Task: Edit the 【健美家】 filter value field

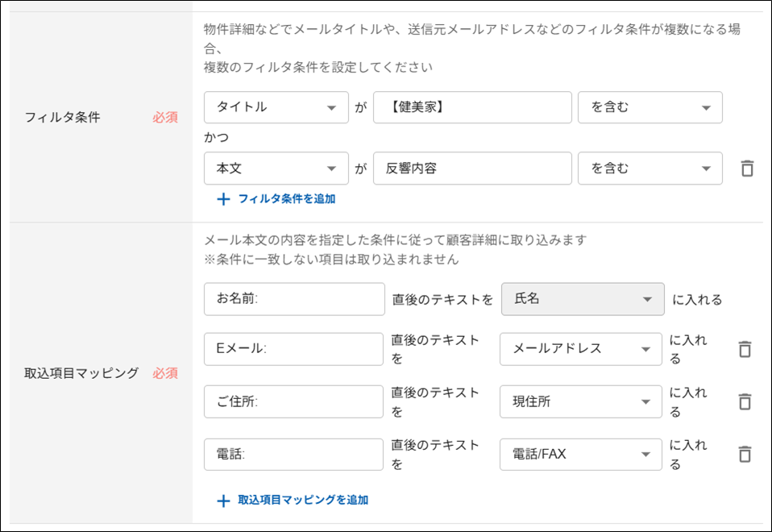Action: coord(472,107)
